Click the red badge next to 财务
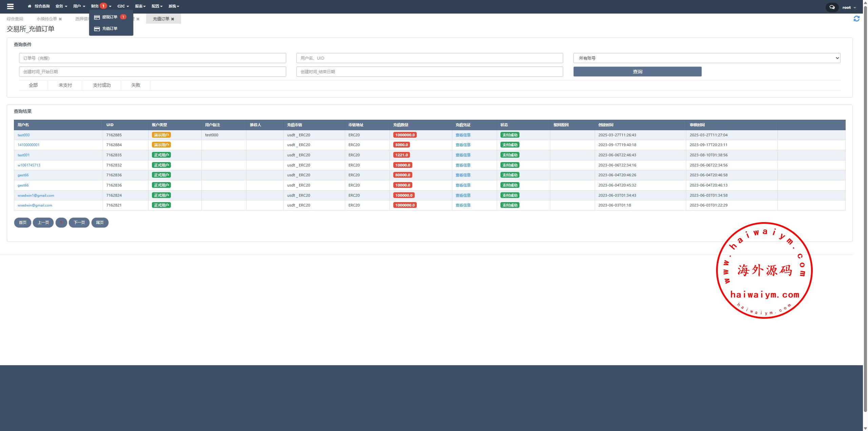Viewport: 868px width, 431px height. [103, 6]
